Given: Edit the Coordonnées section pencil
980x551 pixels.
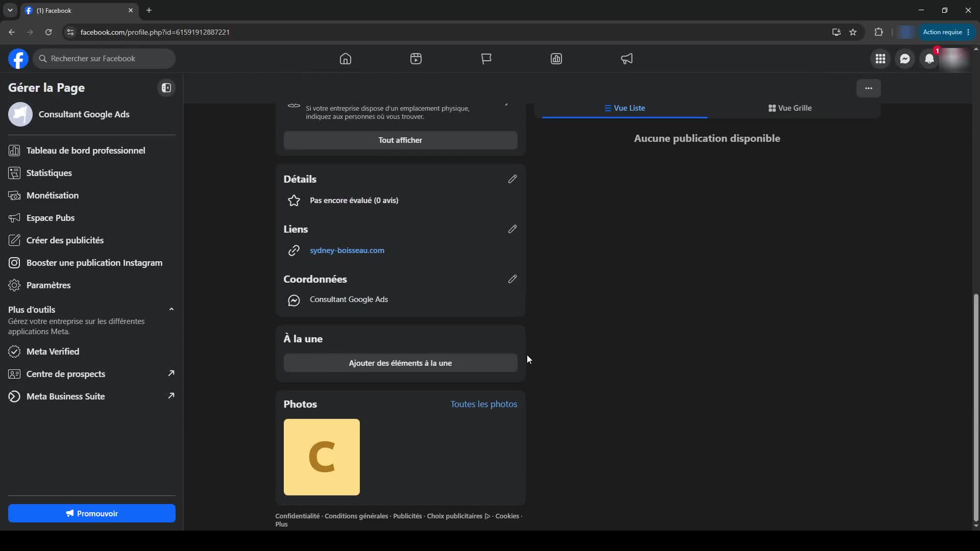Looking at the screenshot, I should click(512, 279).
